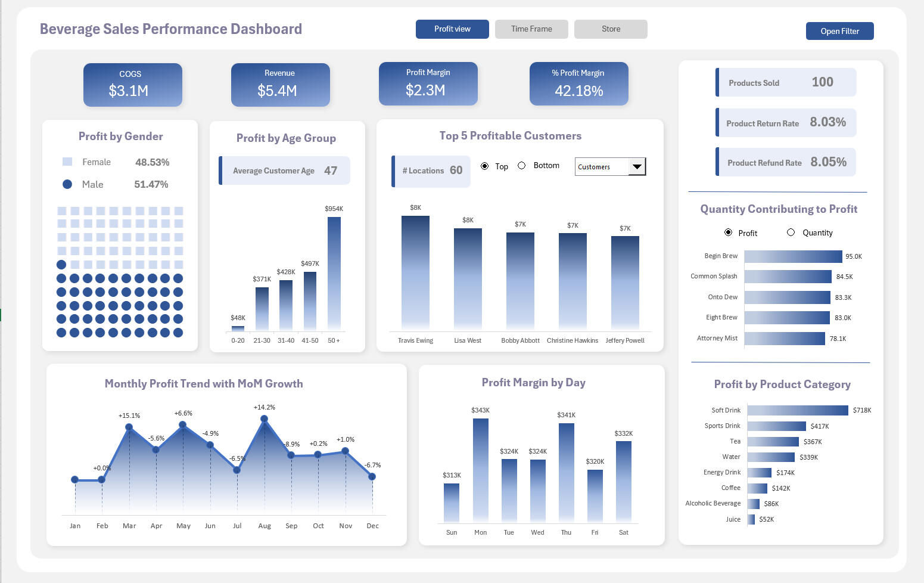Click the Male legend circle marker

67,184
